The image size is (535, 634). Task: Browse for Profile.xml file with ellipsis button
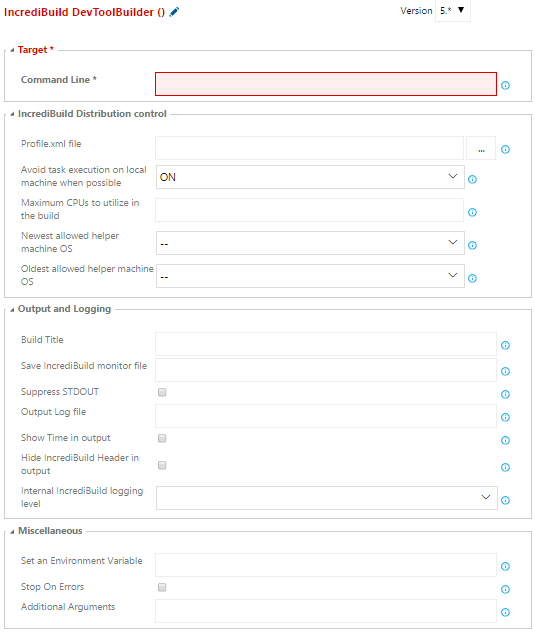click(481, 148)
